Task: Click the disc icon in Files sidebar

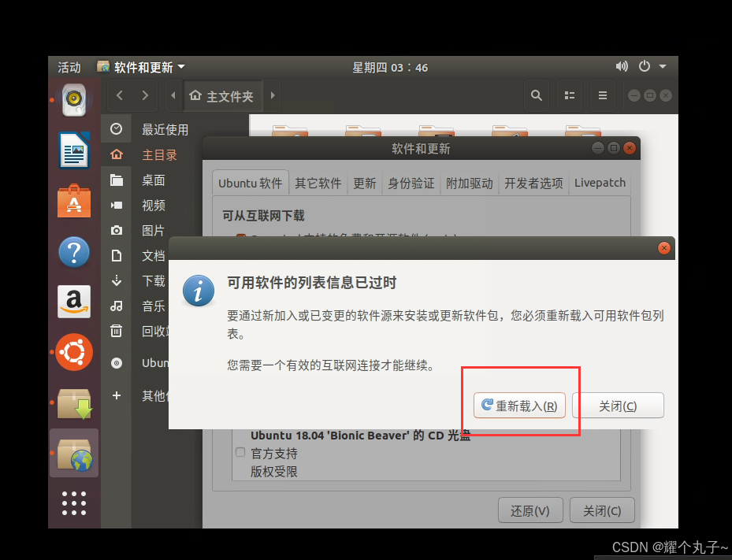Action: click(x=117, y=363)
